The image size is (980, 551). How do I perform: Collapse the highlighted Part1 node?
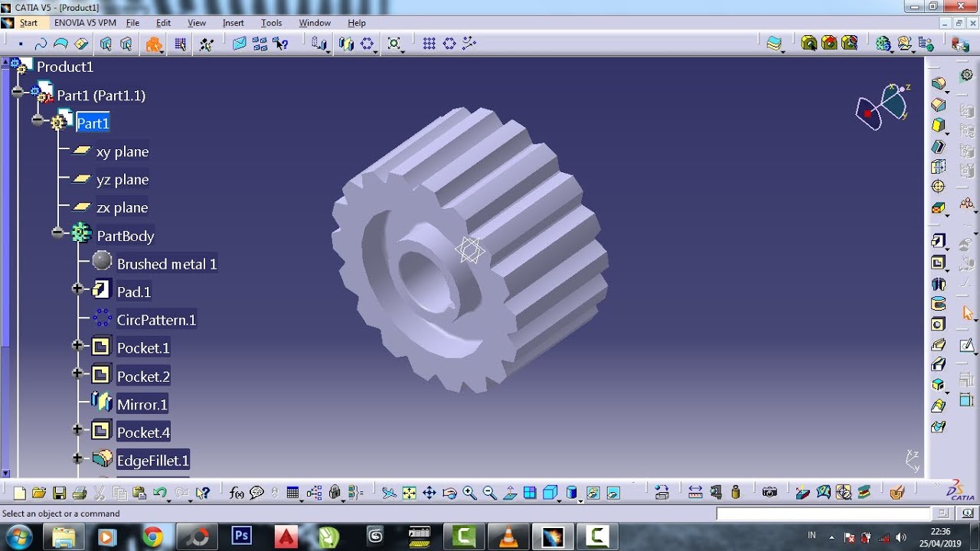[38, 120]
